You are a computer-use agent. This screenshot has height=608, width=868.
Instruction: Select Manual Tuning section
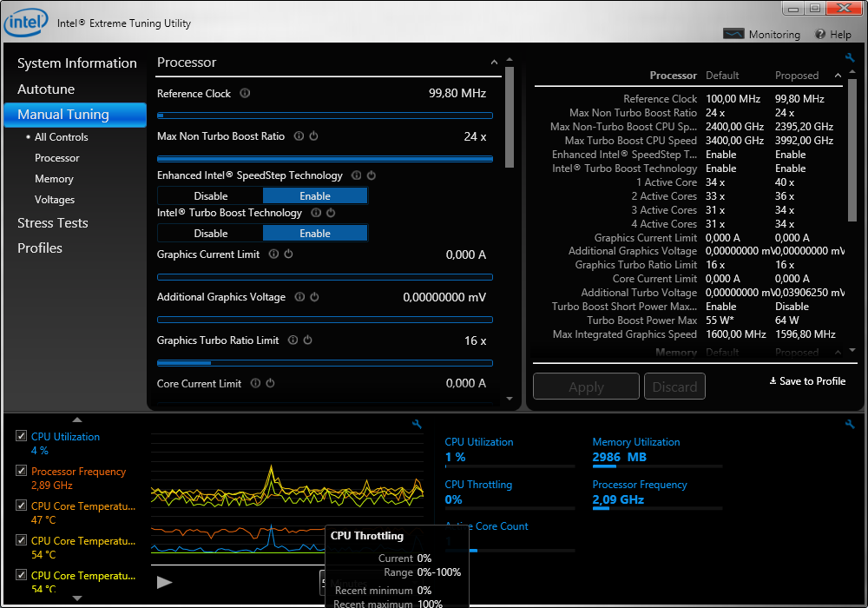(x=76, y=115)
